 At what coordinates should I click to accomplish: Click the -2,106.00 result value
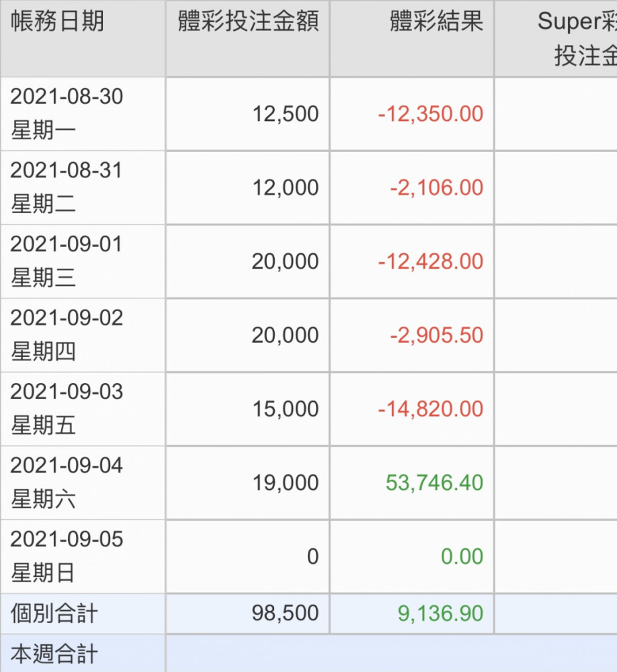coord(436,187)
